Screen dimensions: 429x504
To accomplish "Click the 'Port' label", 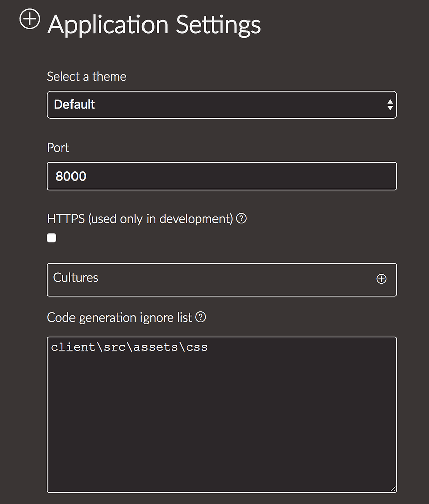I will tap(58, 148).
